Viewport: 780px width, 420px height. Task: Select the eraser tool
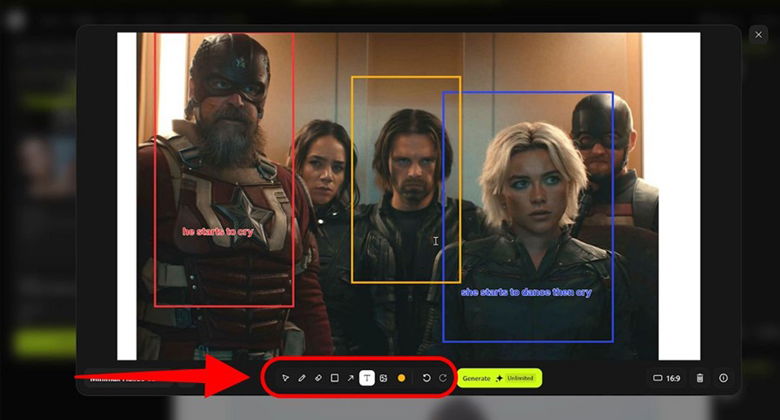(317, 378)
